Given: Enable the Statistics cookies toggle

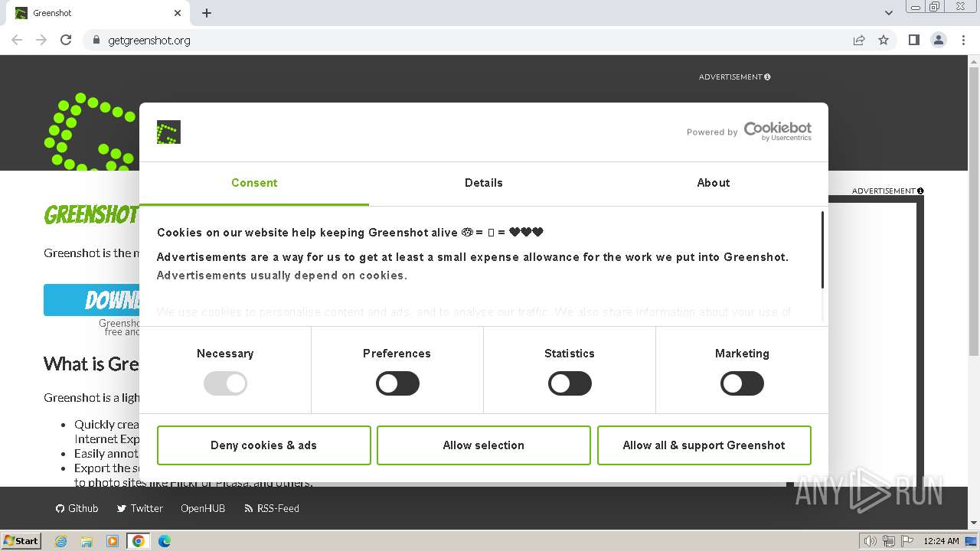Looking at the screenshot, I should coord(570,383).
